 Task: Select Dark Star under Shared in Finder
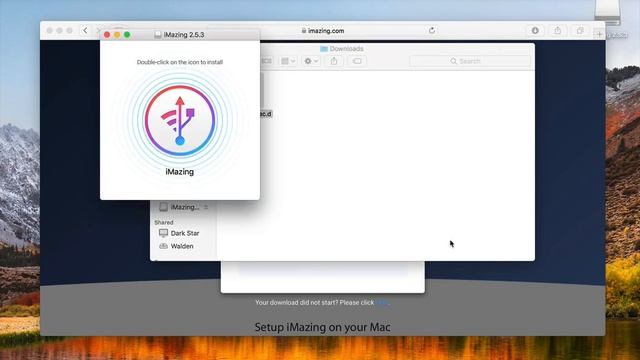179,233
